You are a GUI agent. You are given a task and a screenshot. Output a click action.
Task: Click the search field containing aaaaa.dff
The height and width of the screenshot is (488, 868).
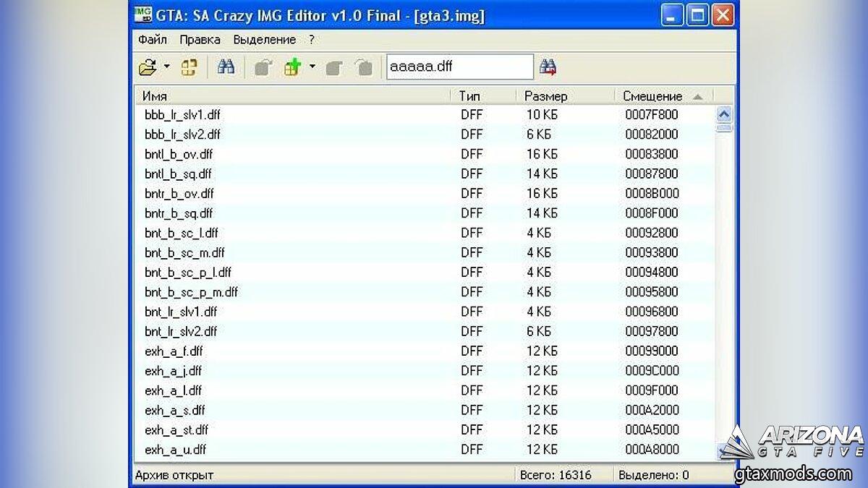459,67
